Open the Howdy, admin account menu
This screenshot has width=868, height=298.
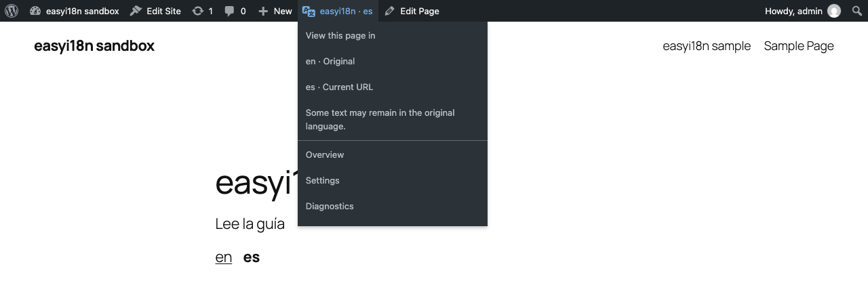(803, 11)
